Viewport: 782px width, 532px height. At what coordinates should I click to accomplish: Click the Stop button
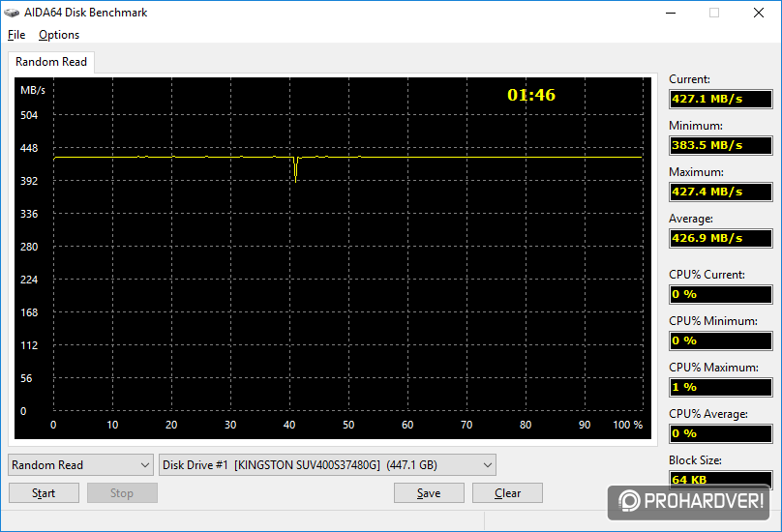pos(122,493)
